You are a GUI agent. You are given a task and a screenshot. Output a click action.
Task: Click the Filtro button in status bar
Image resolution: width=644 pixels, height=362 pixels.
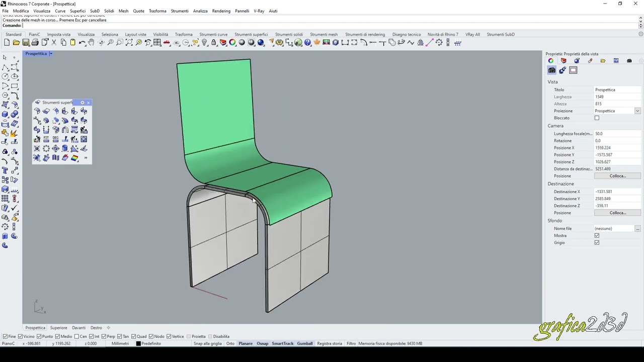coord(351,343)
